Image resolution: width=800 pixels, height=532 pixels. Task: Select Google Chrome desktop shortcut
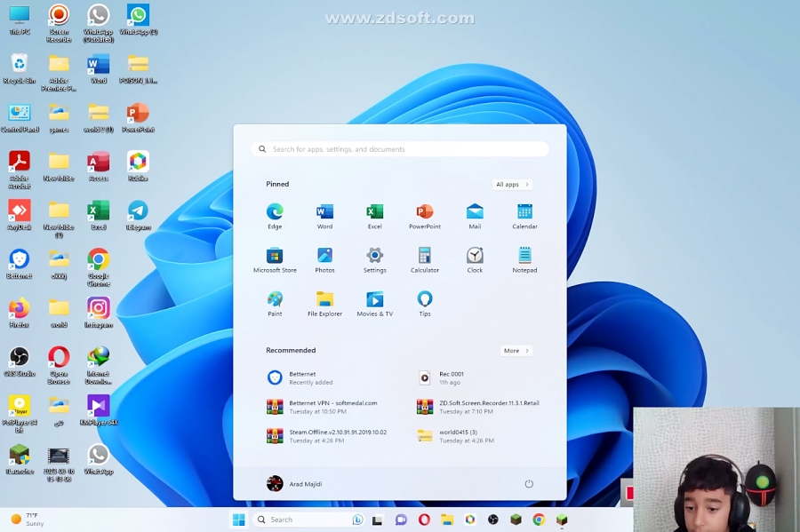[x=99, y=268]
